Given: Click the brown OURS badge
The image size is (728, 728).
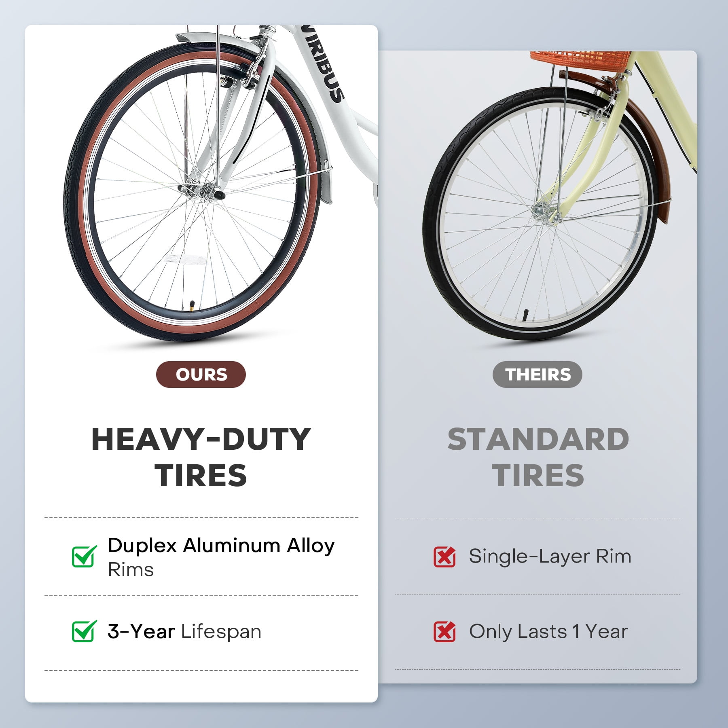Looking at the screenshot, I should point(201,375).
